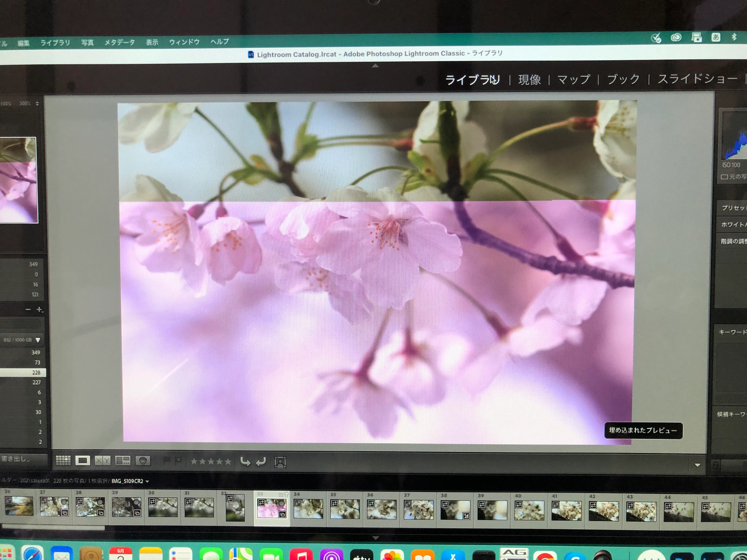Set flag as picked in toolbar
Viewport: 747px width, 560px height.
167,460
